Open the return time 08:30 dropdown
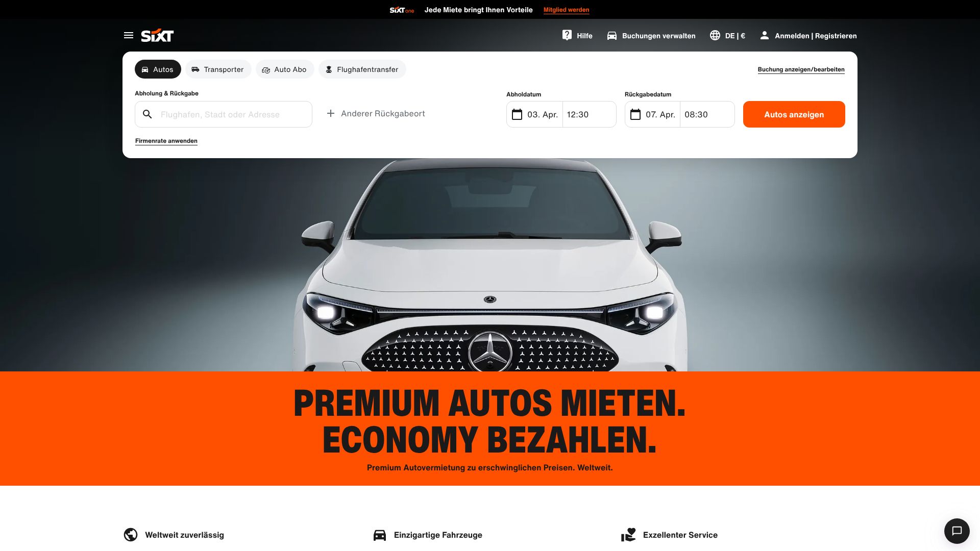 (x=707, y=114)
